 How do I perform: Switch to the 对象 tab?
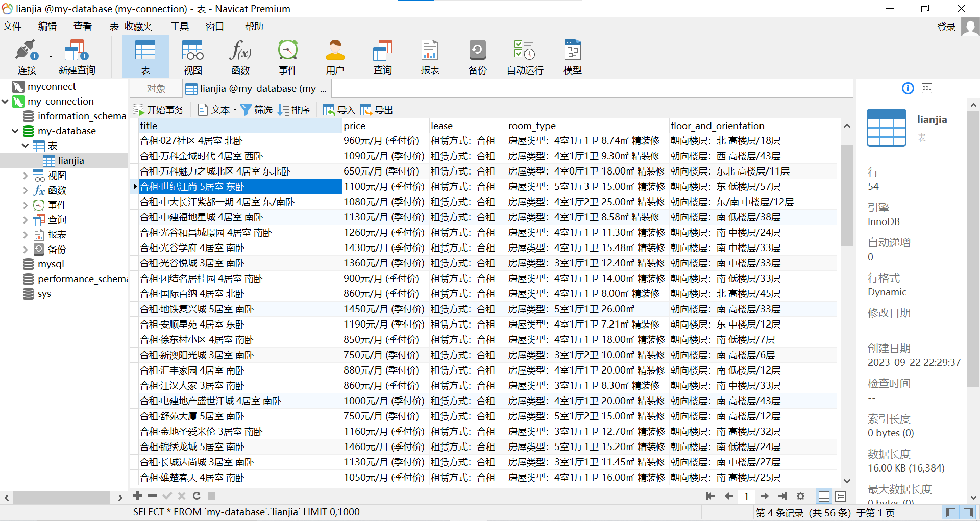(x=156, y=89)
